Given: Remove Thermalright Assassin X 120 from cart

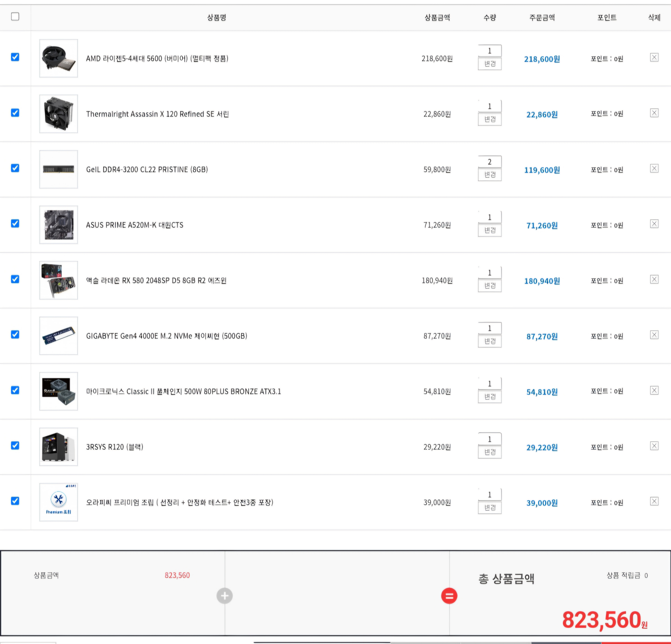Looking at the screenshot, I should [x=654, y=113].
